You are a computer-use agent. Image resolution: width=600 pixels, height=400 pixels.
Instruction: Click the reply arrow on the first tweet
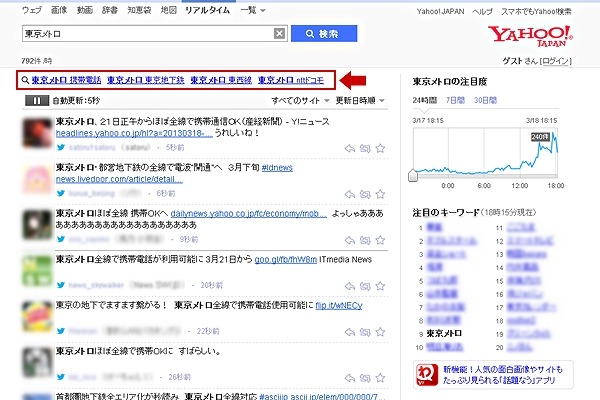point(349,146)
